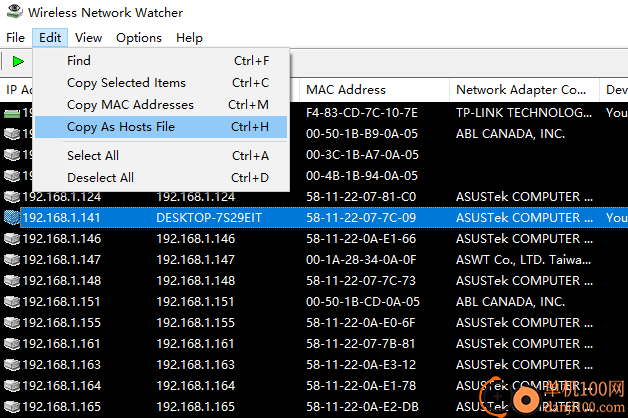Viewport: 628px width, 418px height.
Task: Choose Find from Edit menu
Action: click(x=161, y=61)
